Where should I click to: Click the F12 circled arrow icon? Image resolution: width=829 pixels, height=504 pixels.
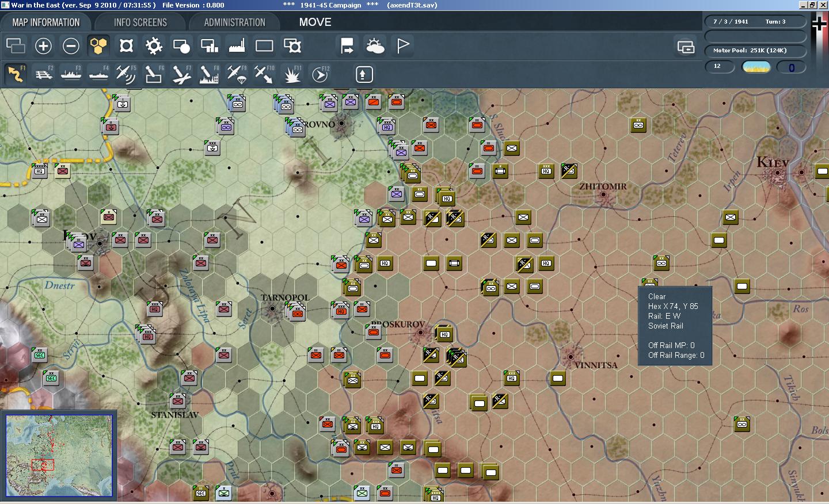pyautogui.click(x=320, y=74)
